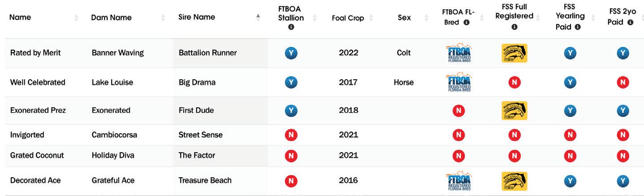Click Invigorted's red FTBOA Stallion N indicator
The image size is (644, 196).
[x=291, y=135]
